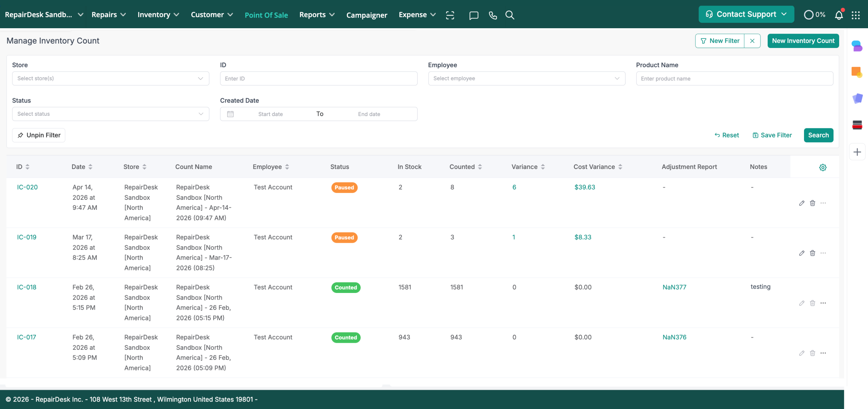The width and height of the screenshot is (868, 409).
Task: Expand the RepairDesk Sandbox store switcher
Action: (x=44, y=14)
